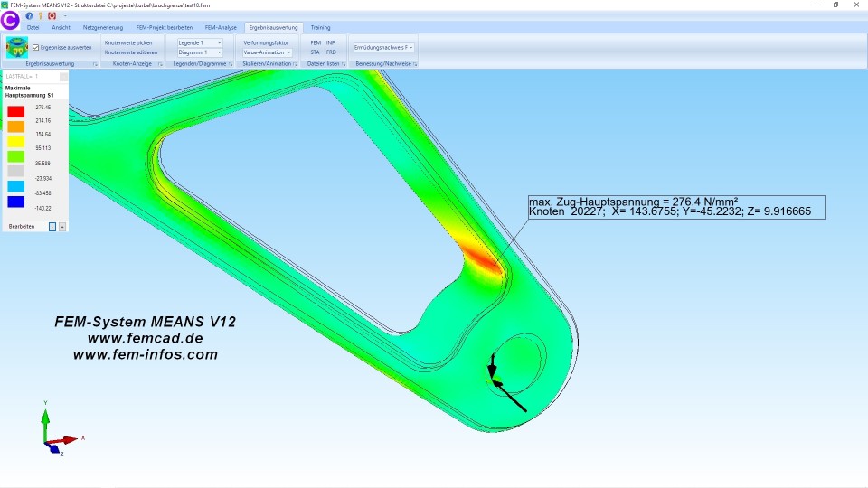This screenshot has height=488, width=868.
Task: Open the Knoten-Anzeige group dialog launcher
Action: pyautogui.click(x=160, y=64)
